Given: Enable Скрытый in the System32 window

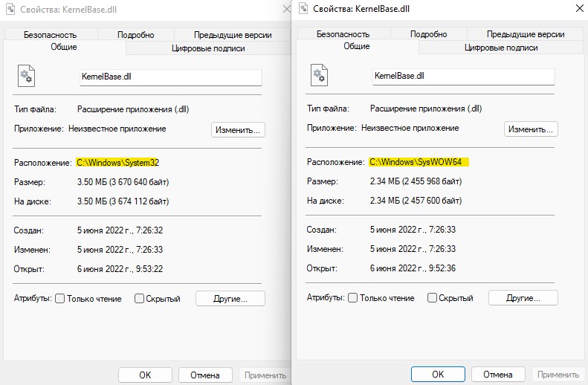Looking at the screenshot, I should click(x=139, y=299).
